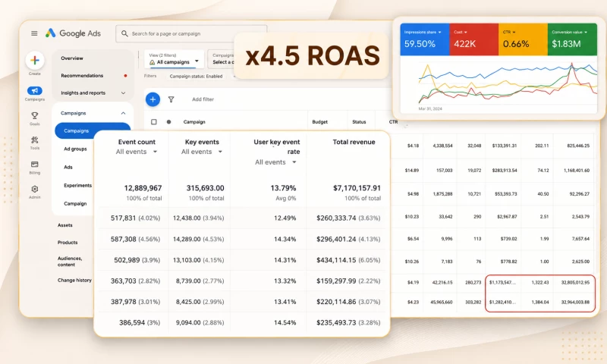
Task: Collapse the Campaigns section chevron
Action: click(123, 113)
